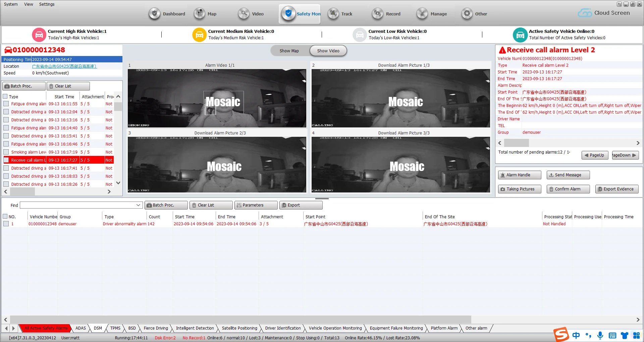Click the Cloud Screen icon
The width and height of the screenshot is (644, 342).
585,13
